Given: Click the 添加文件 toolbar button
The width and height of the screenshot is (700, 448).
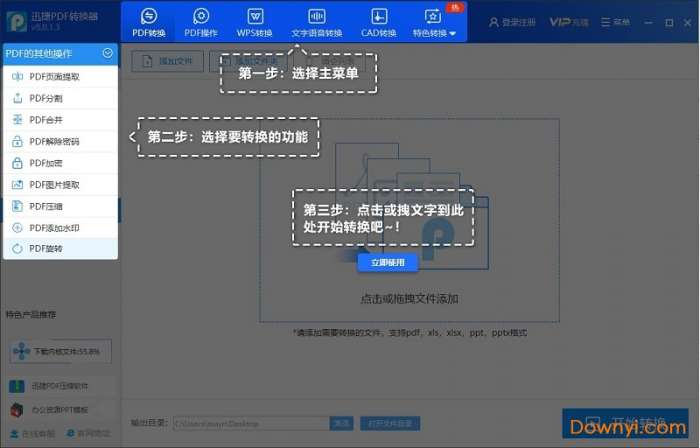Looking at the screenshot, I should (x=167, y=61).
